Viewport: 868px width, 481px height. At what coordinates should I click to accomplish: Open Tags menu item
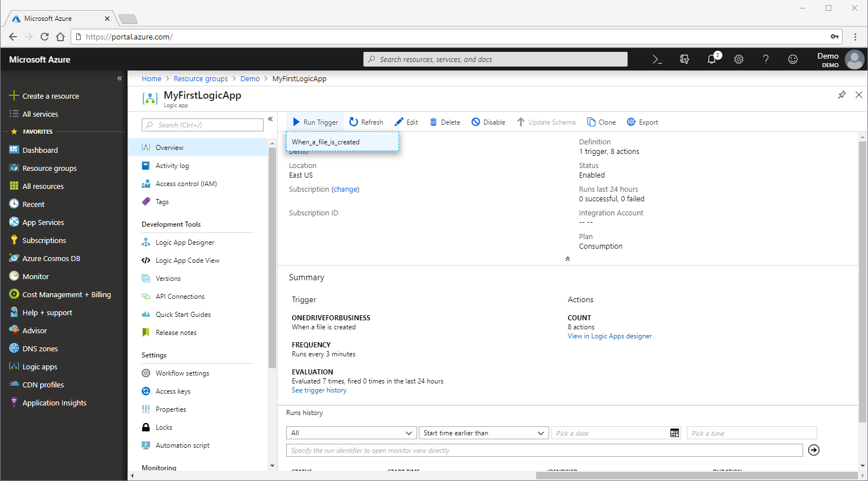[198, 202]
